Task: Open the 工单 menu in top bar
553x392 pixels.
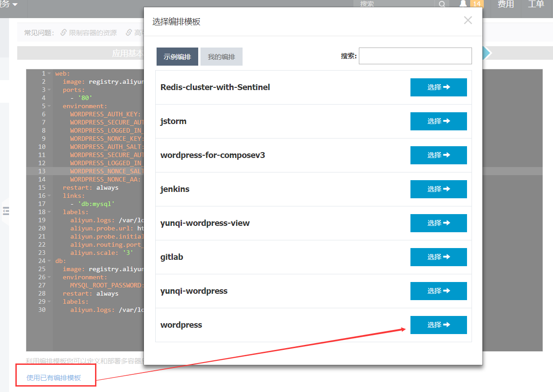Action: (x=536, y=4)
